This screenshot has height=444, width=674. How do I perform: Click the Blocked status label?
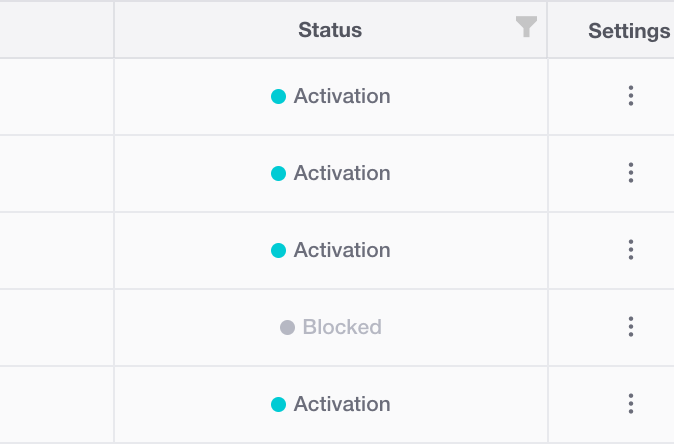click(x=342, y=327)
